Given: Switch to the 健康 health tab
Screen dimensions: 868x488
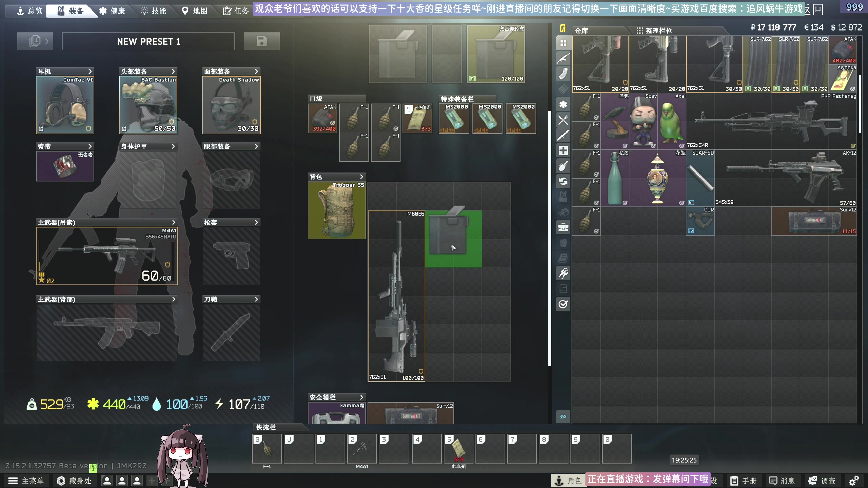Looking at the screenshot, I should (x=112, y=11).
